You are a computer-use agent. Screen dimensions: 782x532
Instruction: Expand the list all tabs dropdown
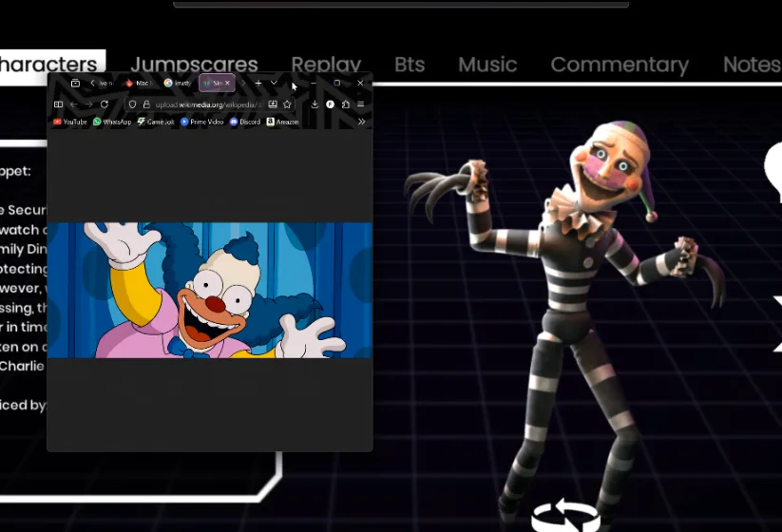[x=274, y=83]
